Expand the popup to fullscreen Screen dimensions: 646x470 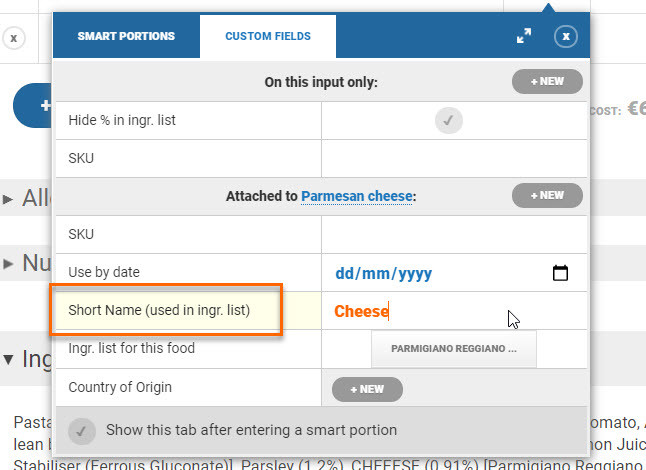click(x=524, y=36)
